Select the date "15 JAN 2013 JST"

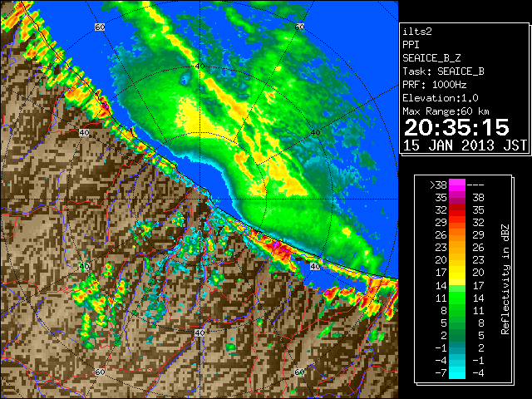tap(465, 145)
